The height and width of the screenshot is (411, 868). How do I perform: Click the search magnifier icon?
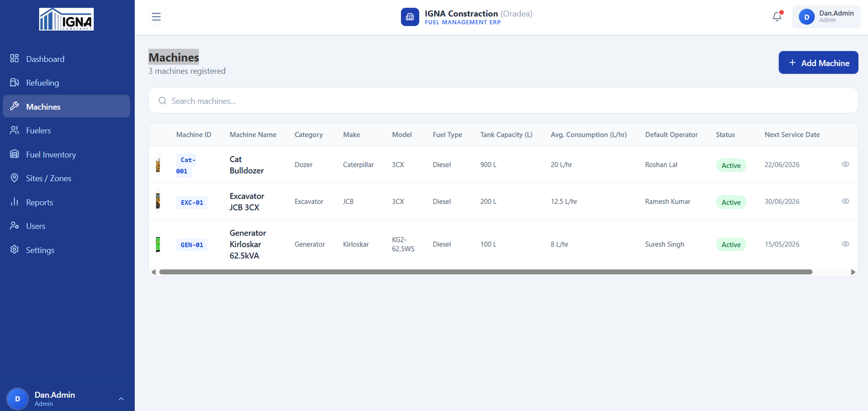[162, 101]
